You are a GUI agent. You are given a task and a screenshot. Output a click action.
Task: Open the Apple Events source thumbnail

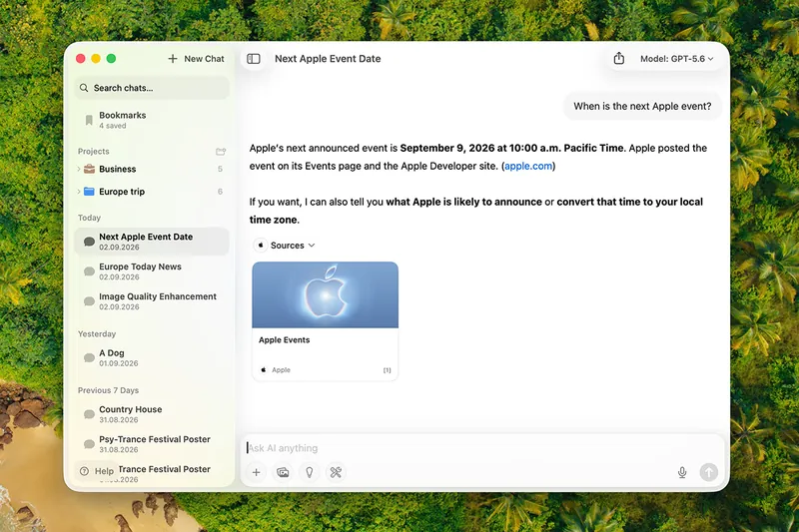(x=326, y=294)
